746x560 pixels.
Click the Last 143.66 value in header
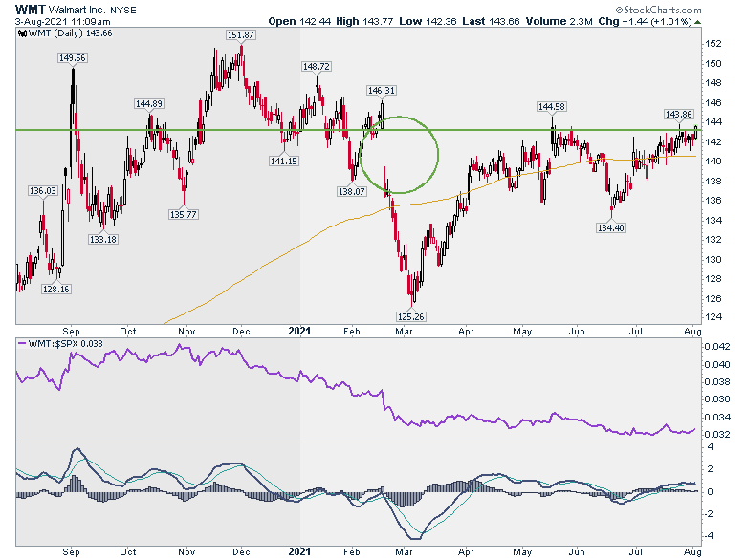(x=491, y=21)
